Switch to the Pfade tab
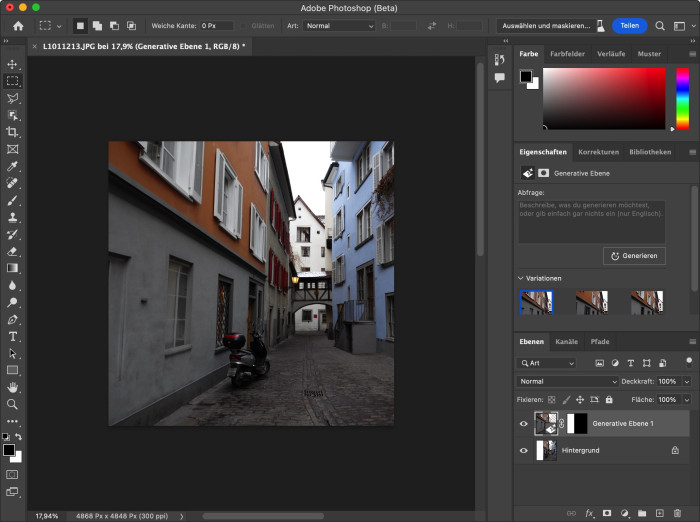Screen dimensions: 700x522 point(600,342)
